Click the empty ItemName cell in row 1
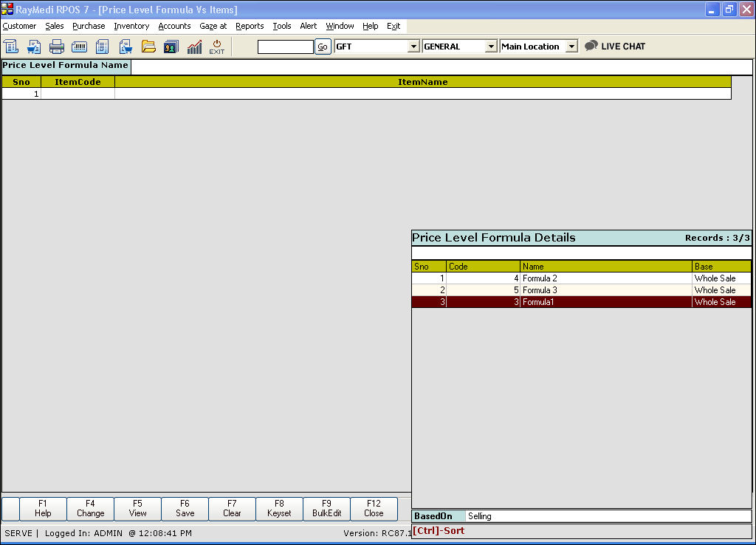This screenshot has height=545, width=756. 423,94
